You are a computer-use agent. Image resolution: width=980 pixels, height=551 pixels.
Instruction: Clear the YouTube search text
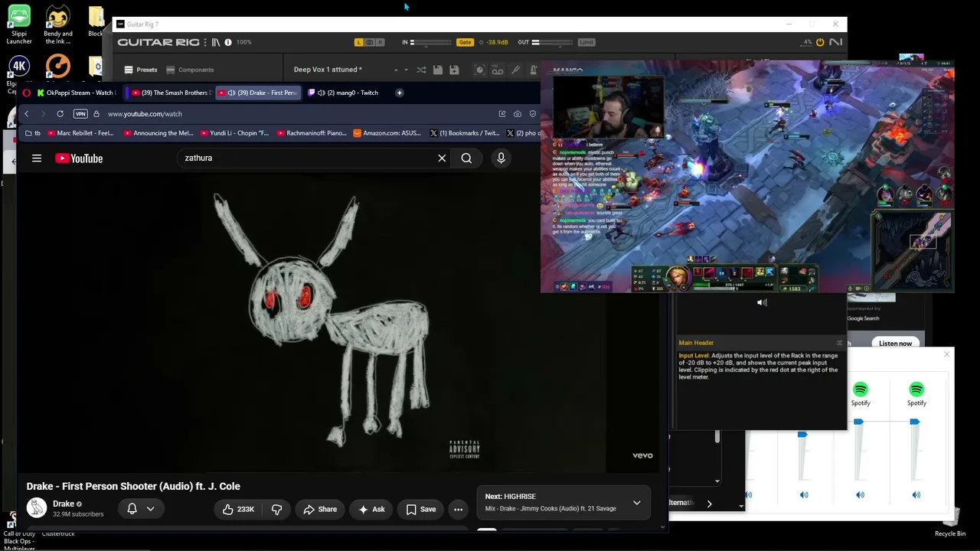(442, 158)
